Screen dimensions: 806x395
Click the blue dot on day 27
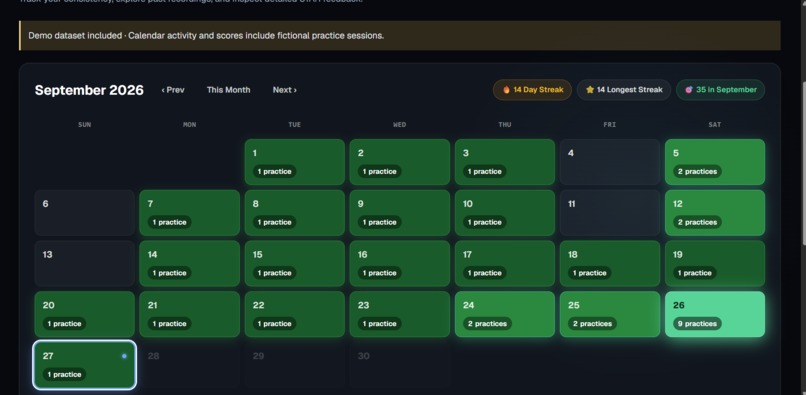coord(124,356)
